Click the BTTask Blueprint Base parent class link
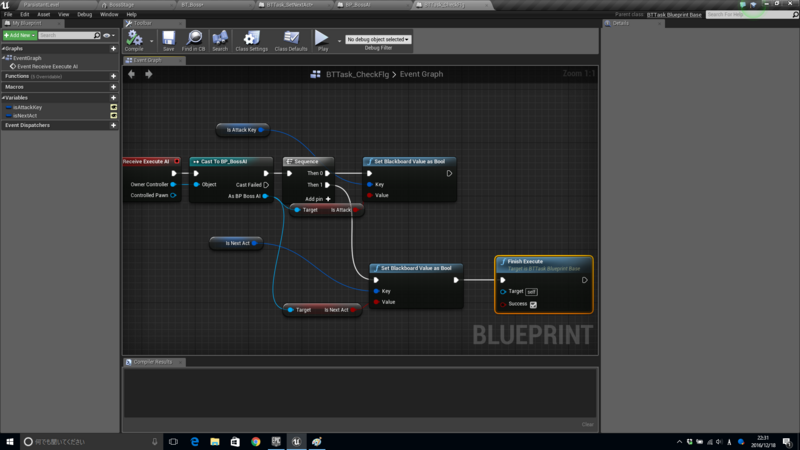The width and height of the screenshot is (800, 450). (x=674, y=15)
